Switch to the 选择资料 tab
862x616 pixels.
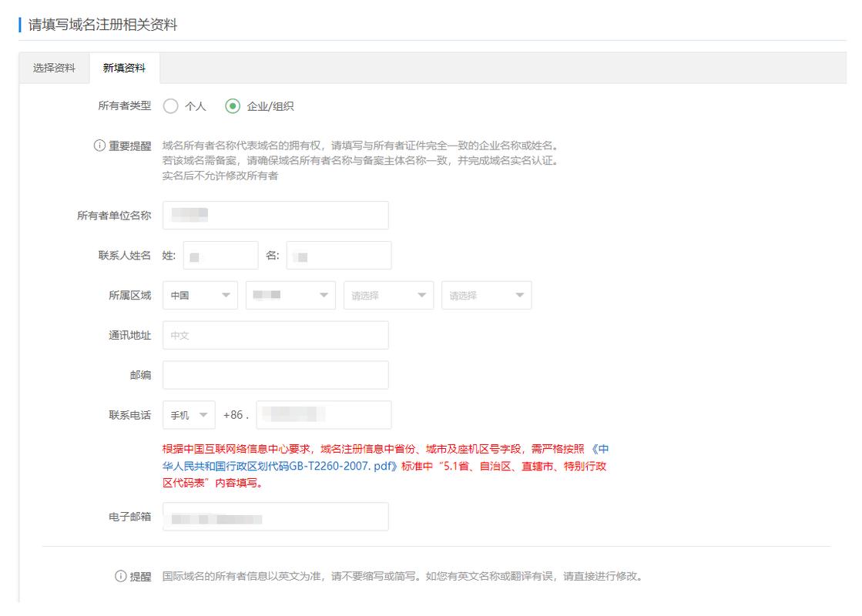click(54, 68)
